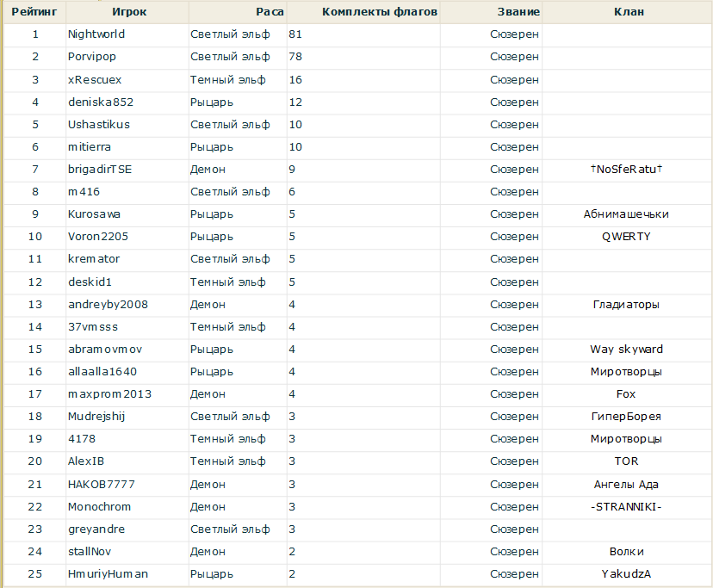This screenshot has width=713, height=588.
Task: Click the -STRANNIKI- clan name
Action: pos(626,507)
